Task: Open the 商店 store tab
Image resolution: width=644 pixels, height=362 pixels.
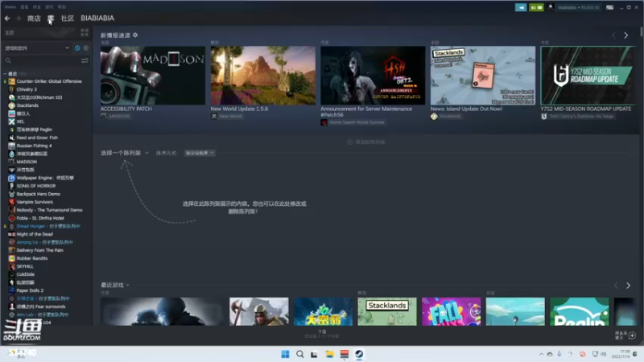Action: (34, 18)
